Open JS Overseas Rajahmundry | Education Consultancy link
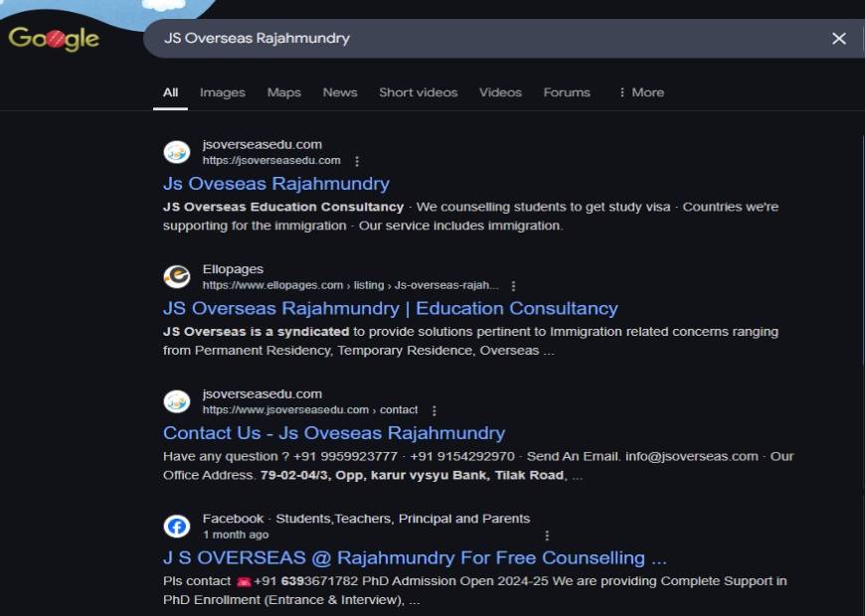Image resolution: width=865 pixels, height=616 pixels. [390, 308]
